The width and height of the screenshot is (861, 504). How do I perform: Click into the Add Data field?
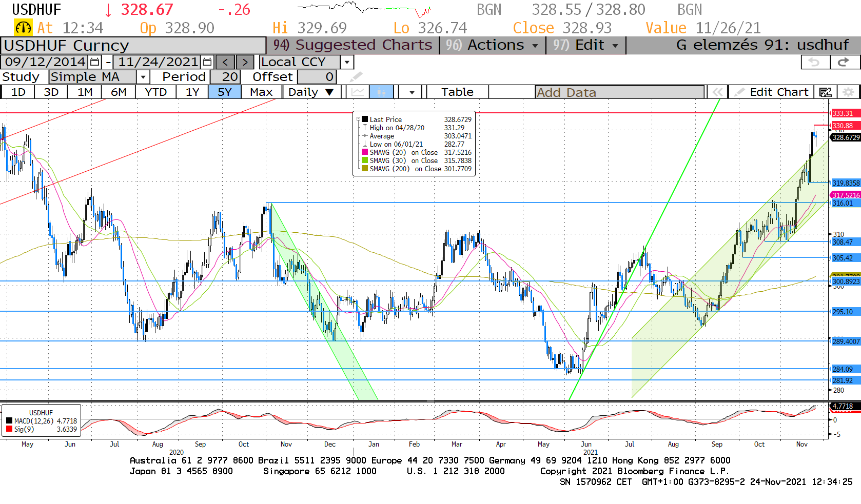tap(619, 92)
